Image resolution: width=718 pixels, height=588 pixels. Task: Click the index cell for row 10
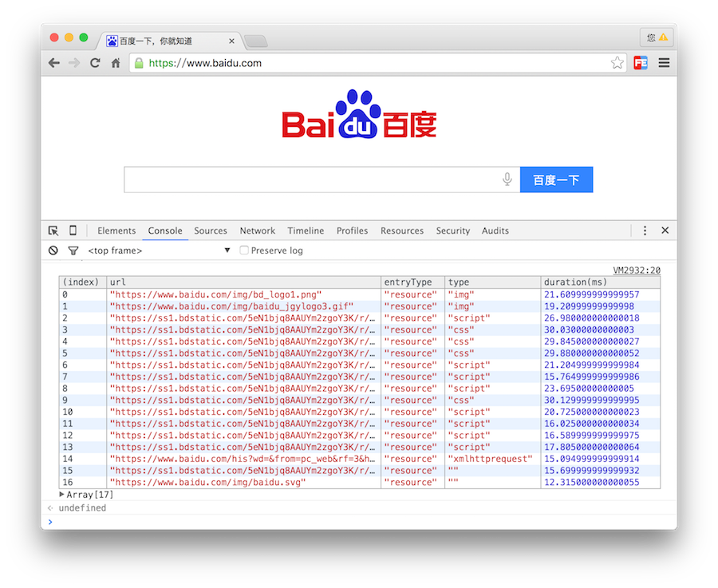coord(82,412)
